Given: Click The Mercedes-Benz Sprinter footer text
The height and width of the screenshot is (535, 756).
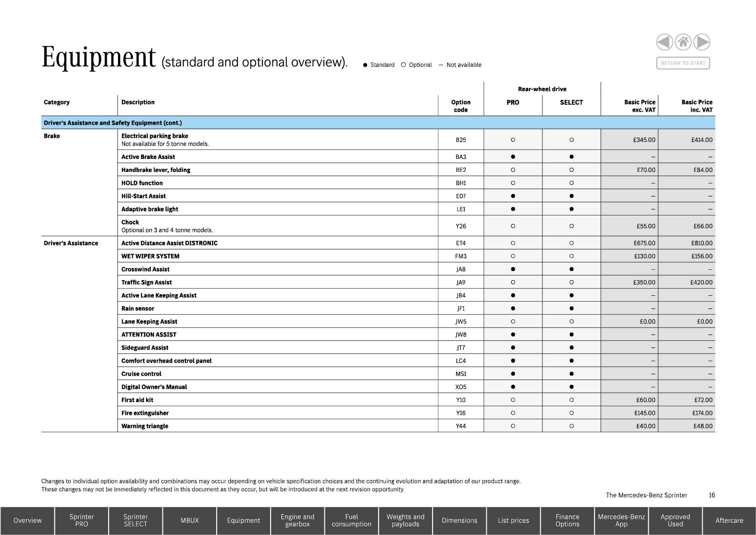Looking at the screenshot, I should (646, 495).
